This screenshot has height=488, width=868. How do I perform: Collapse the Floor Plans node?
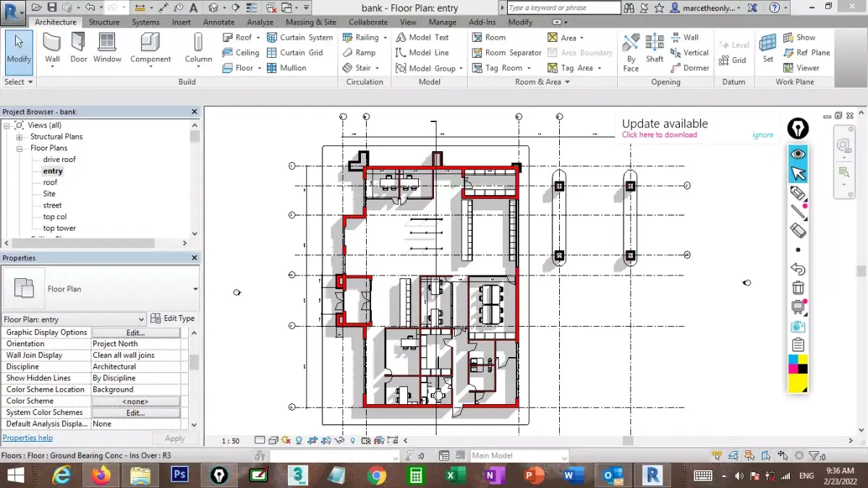click(20, 148)
